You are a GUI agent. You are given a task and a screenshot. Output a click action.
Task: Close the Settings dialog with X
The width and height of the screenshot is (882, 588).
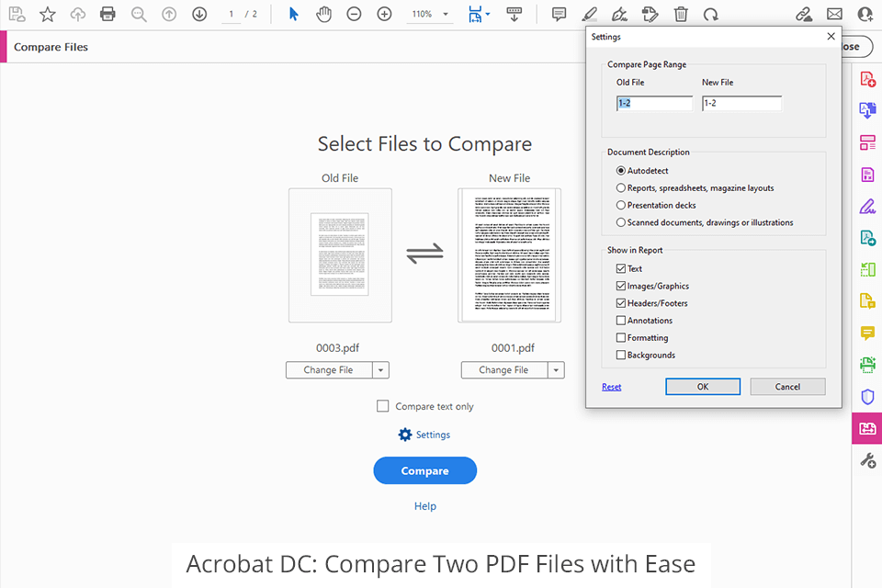tap(831, 37)
